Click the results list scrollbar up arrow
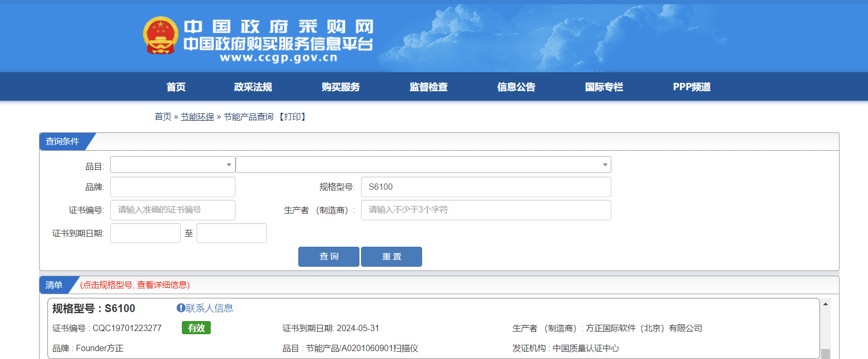 click(825, 304)
